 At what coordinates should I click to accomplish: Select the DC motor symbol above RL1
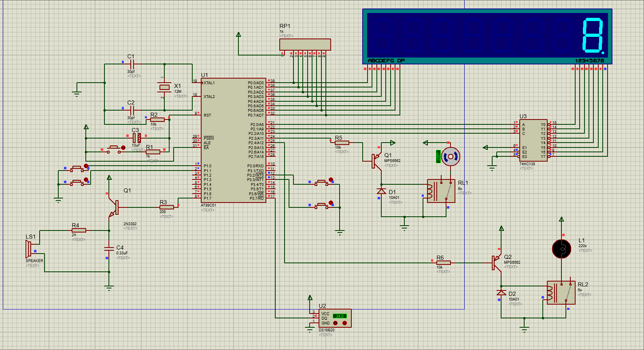(451, 156)
